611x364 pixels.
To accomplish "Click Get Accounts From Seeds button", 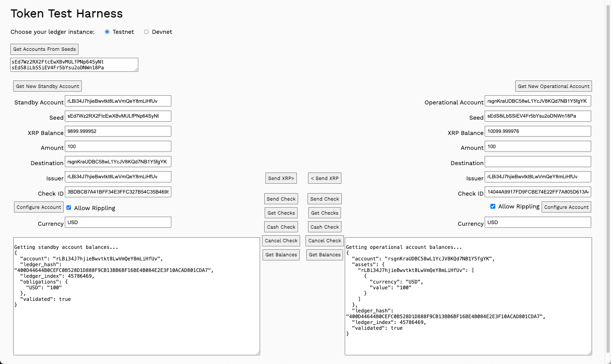I will point(44,49).
